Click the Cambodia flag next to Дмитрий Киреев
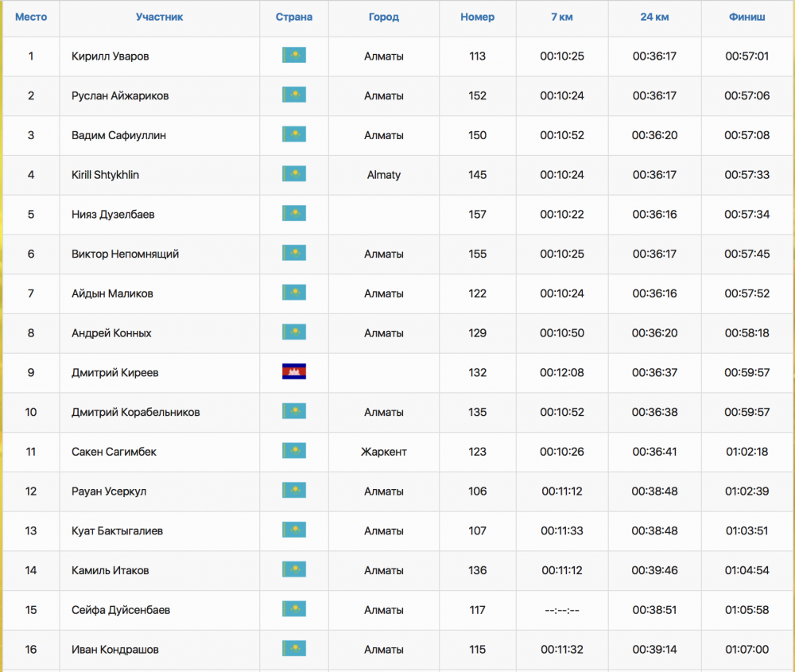 tap(294, 372)
